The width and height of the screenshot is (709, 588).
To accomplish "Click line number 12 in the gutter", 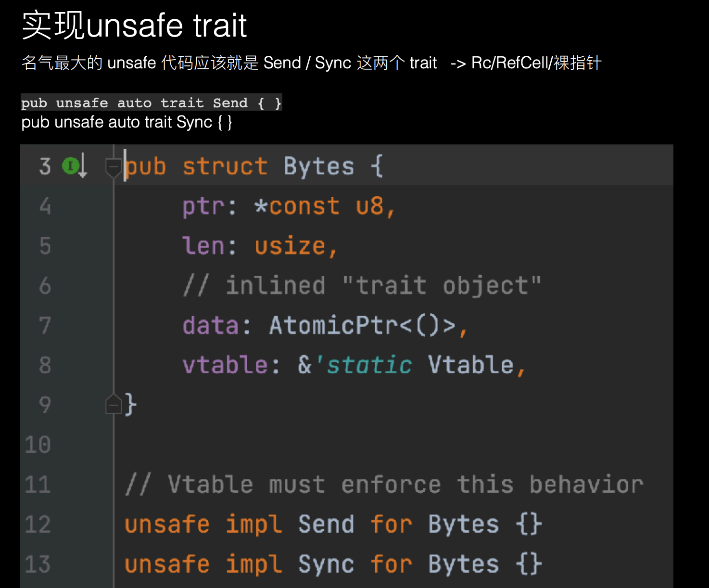I will click(38, 524).
